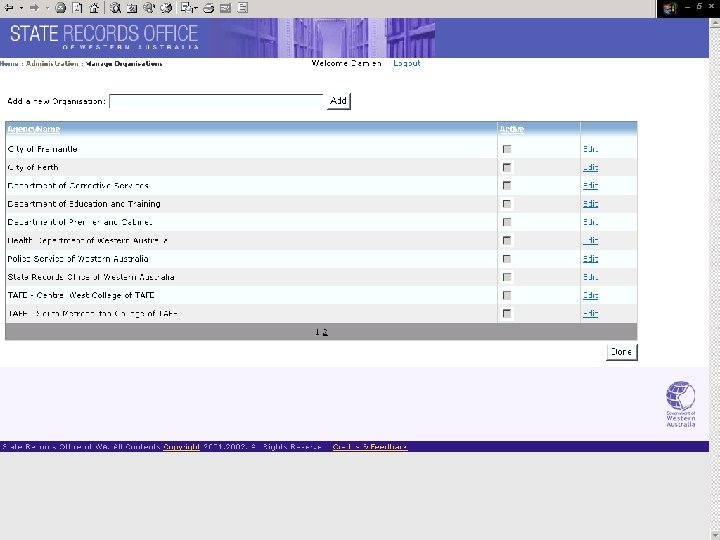Click the Windows flag throbber icon

669,8
